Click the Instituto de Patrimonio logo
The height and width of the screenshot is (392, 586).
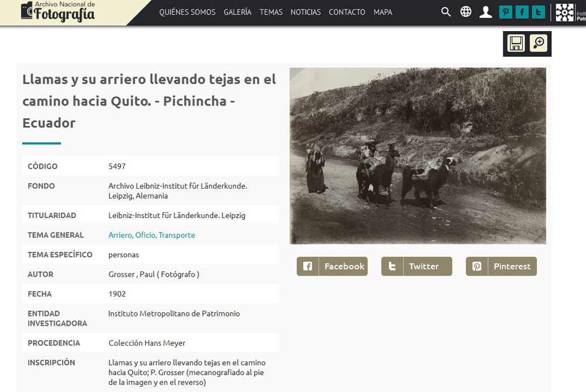point(570,12)
